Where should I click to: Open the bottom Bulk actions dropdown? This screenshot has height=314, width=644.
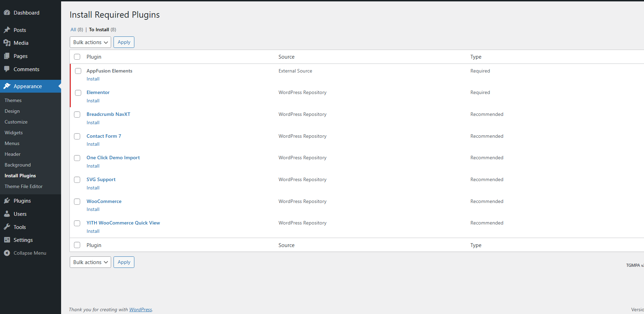[90, 262]
